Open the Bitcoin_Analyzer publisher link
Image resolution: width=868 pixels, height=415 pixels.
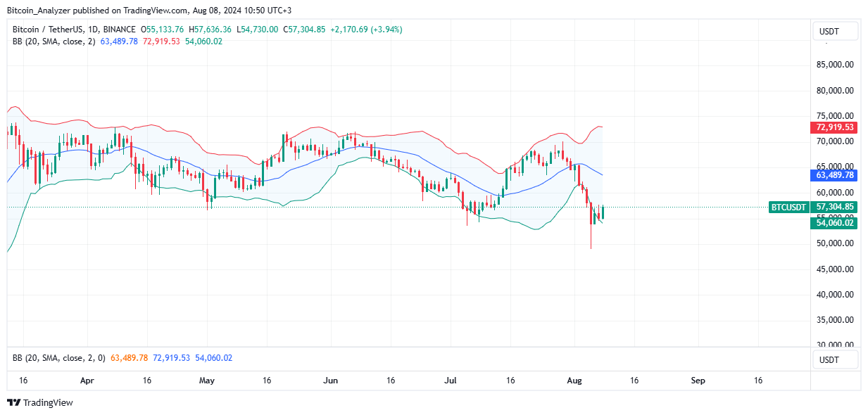pyautogui.click(x=37, y=11)
